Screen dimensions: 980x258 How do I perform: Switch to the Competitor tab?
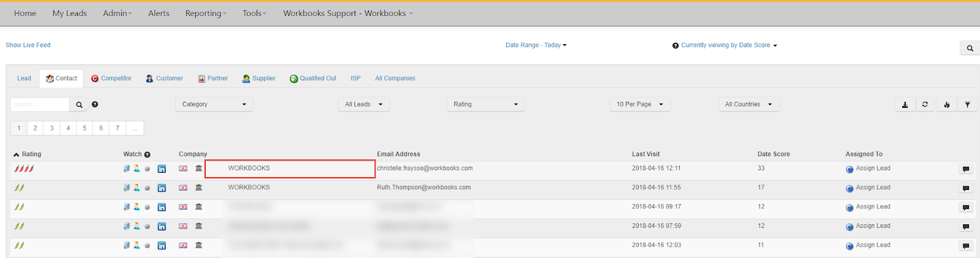[111, 78]
